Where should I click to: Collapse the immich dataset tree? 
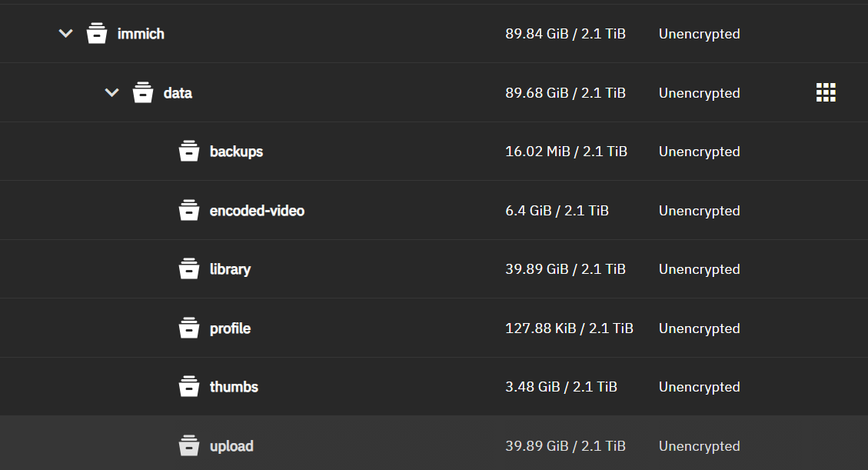(65, 33)
